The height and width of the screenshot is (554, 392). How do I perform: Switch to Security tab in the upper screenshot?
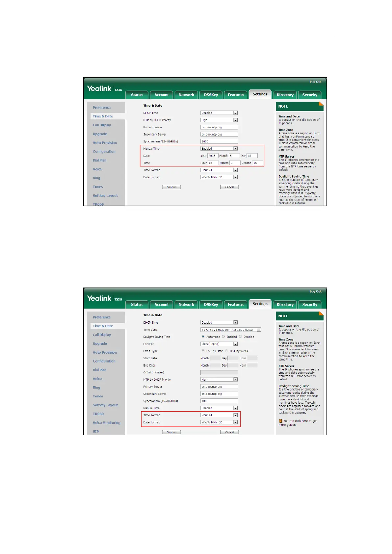coord(310,95)
